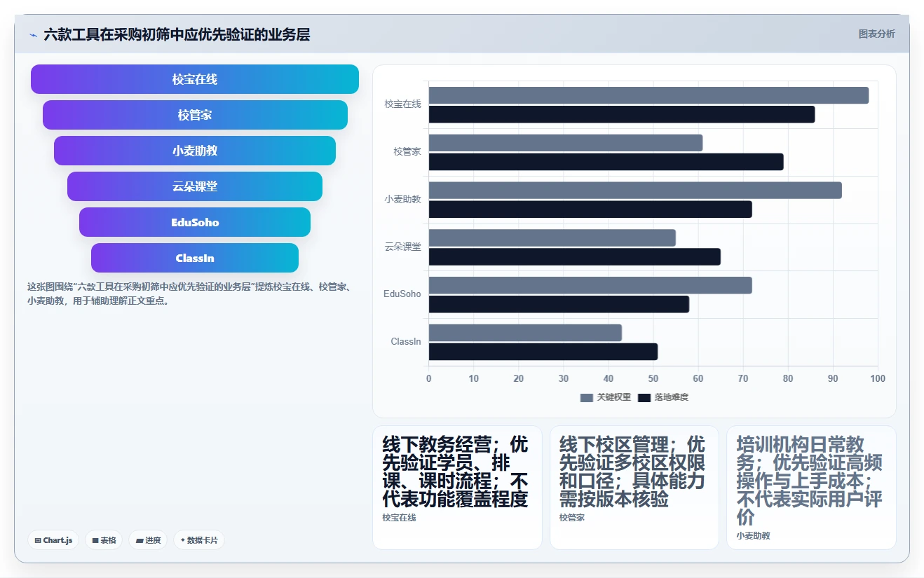
Task: Click ClassIn 落地难度 dark bar
Action: (x=543, y=352)
